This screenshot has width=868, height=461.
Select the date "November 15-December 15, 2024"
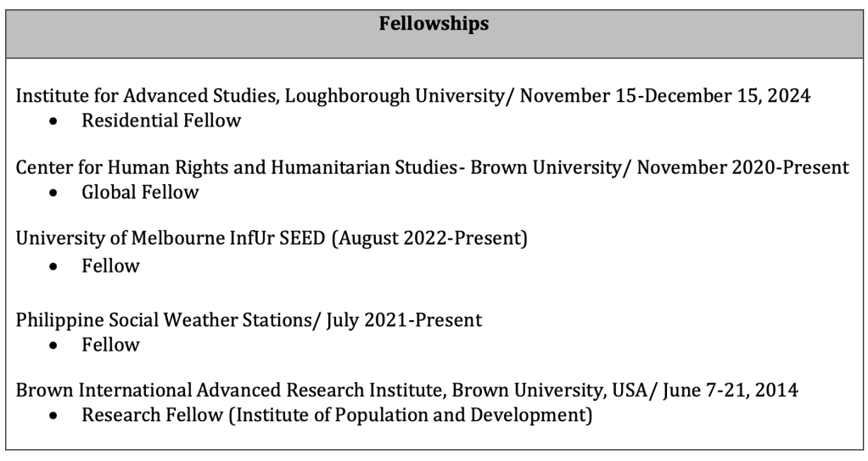pos(665,96)
